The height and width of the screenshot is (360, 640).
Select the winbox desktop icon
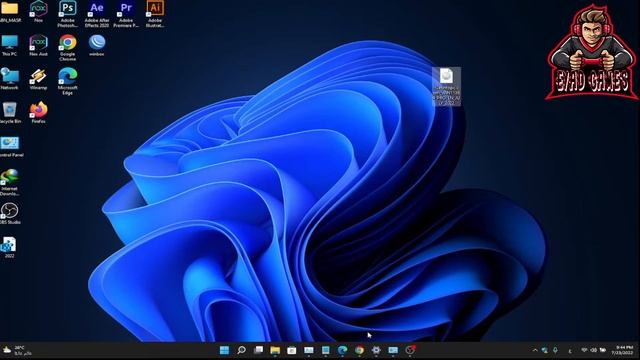[97, 45]
